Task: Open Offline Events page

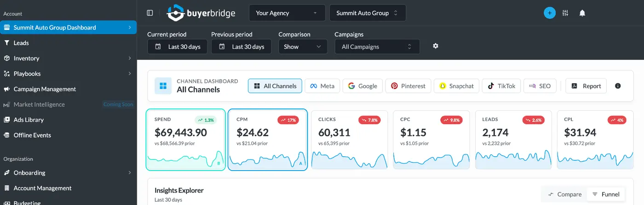Action: tap(68, 135)
